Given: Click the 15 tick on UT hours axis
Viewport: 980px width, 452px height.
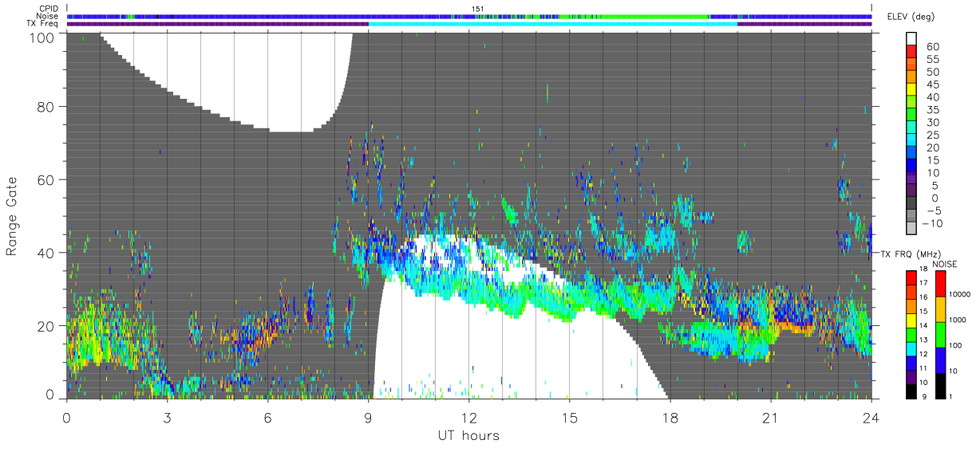Looking at the screenshot, I should pos(569,417).
